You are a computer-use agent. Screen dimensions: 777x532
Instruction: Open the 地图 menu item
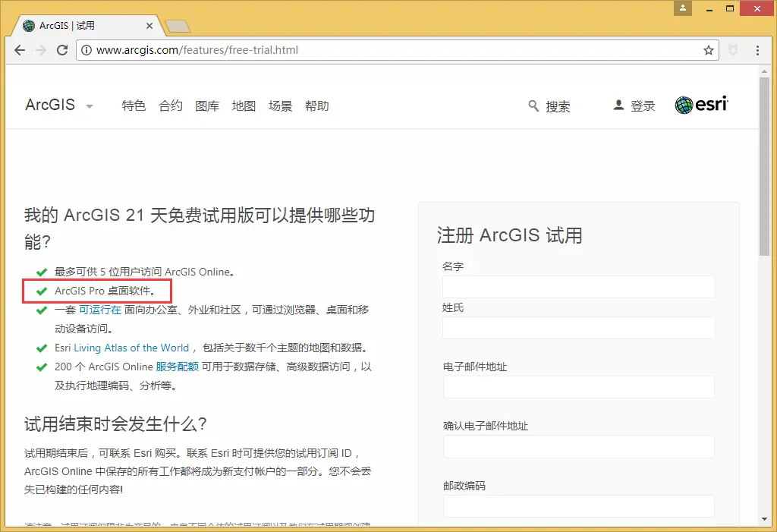[x=244, y=105]
